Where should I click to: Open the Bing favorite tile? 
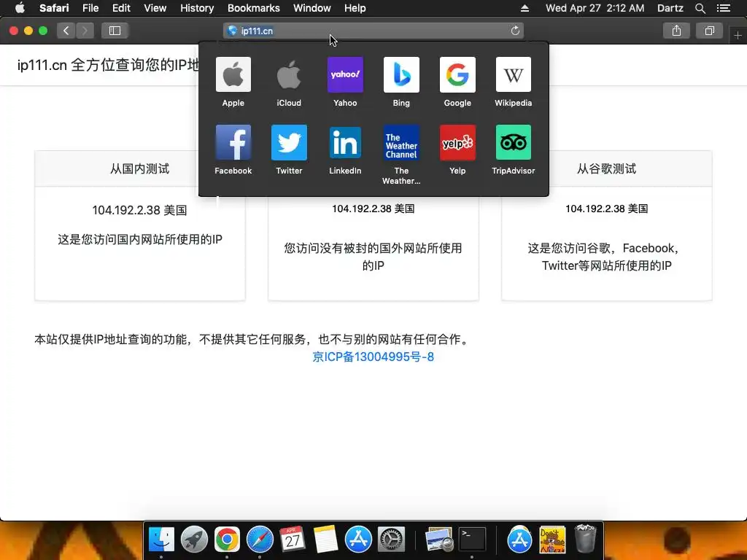tap(401, 75)
